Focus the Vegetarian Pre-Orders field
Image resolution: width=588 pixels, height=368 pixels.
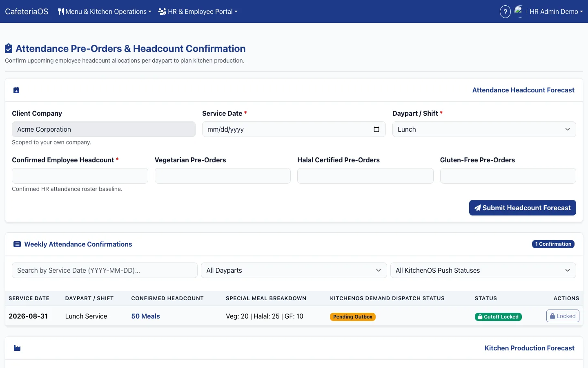[x=223, y=176]
